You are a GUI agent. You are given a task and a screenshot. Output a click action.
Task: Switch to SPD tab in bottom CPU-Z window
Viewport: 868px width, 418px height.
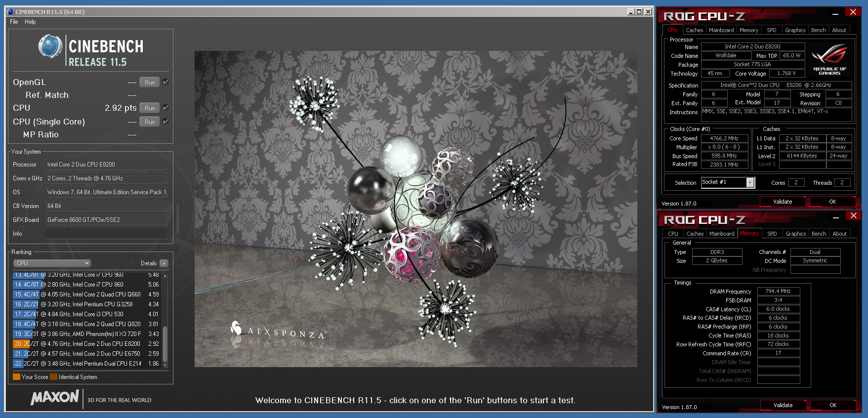click(772, 234)
